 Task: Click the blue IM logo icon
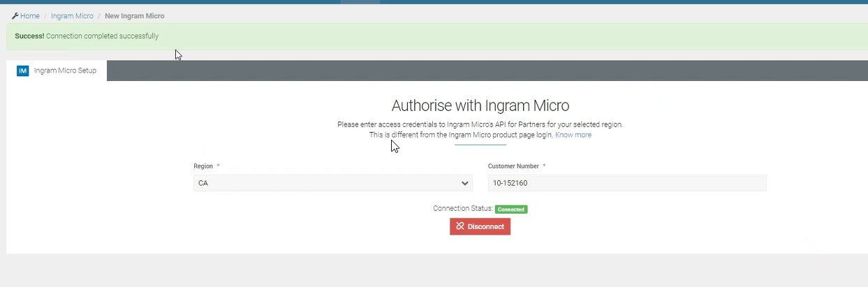(22, 71)
